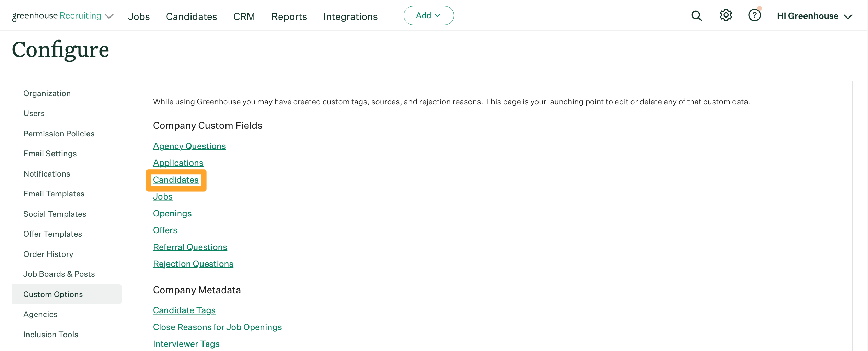
Task: Open Close Reasons for Job Openings
Action: tap(217, 327)
